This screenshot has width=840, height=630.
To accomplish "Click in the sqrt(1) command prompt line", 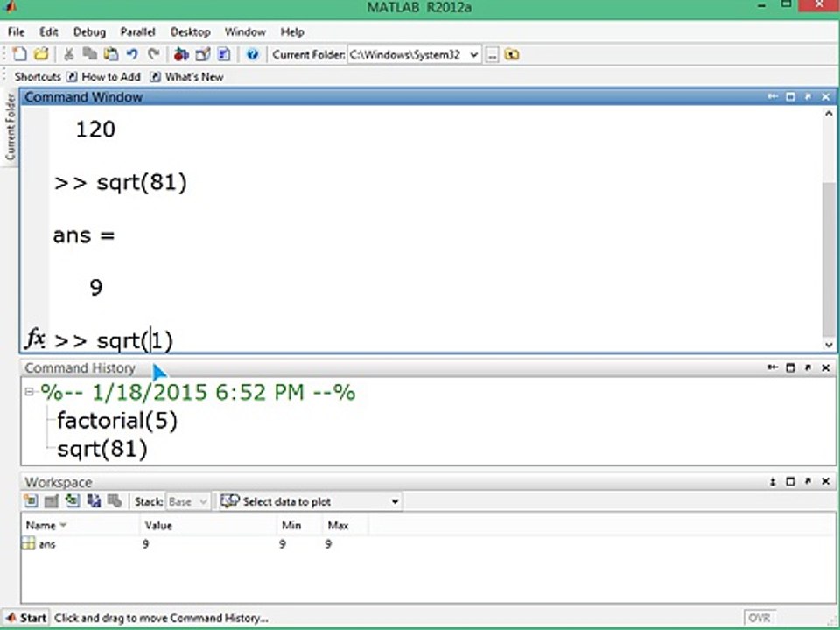I will [436, 340].
